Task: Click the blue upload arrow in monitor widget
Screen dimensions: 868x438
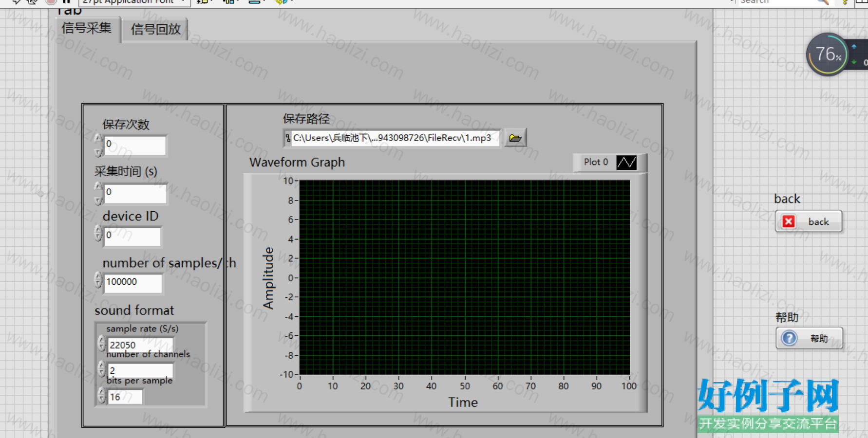Action: coord(854,47)
